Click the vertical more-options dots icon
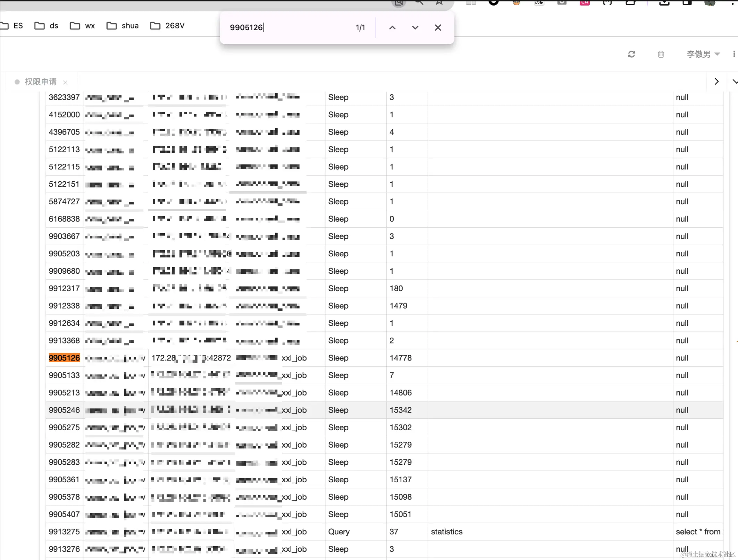 (734, 54)
